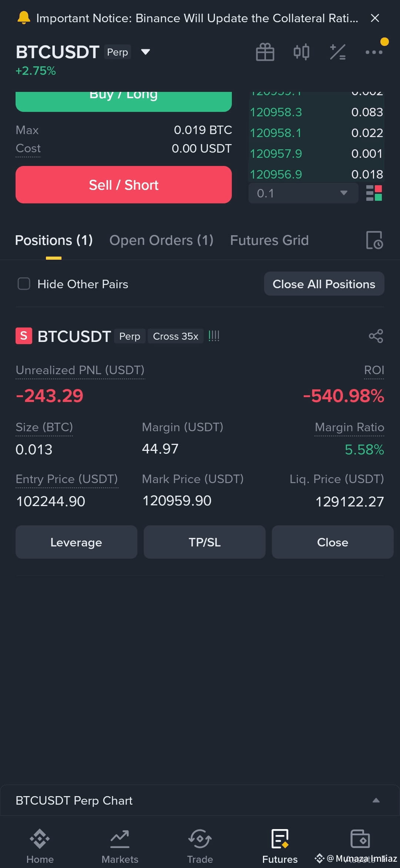Switch the order book layout icon

(x=374, y=193)
